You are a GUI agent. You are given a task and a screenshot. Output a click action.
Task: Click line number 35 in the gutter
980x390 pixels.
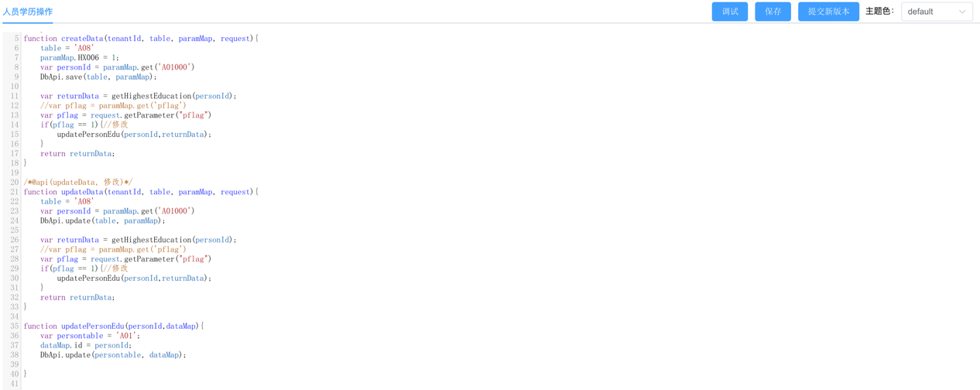(15, 327)
